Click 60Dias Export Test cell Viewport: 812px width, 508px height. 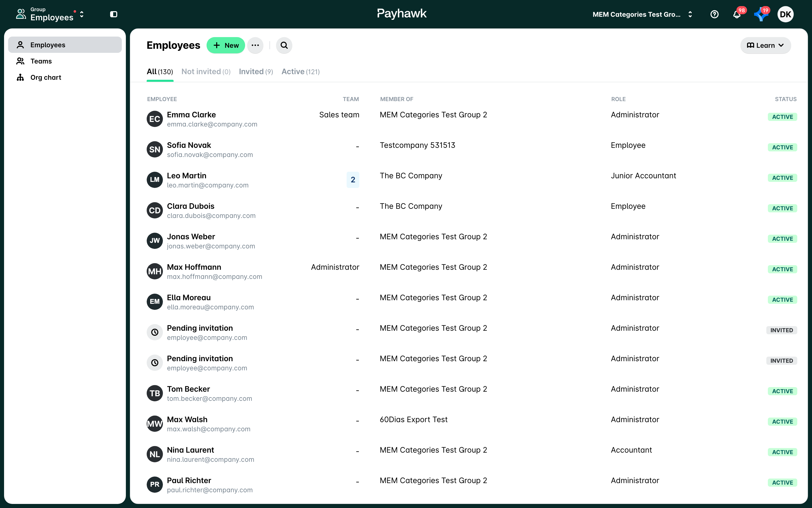[x=413, y=420]
